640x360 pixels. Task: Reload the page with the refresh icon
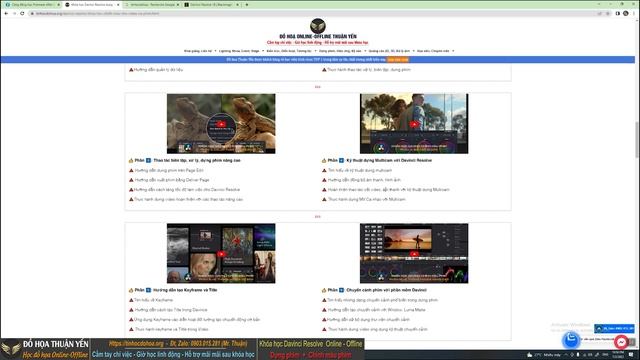pyautogui.click(x=22, y=13)
